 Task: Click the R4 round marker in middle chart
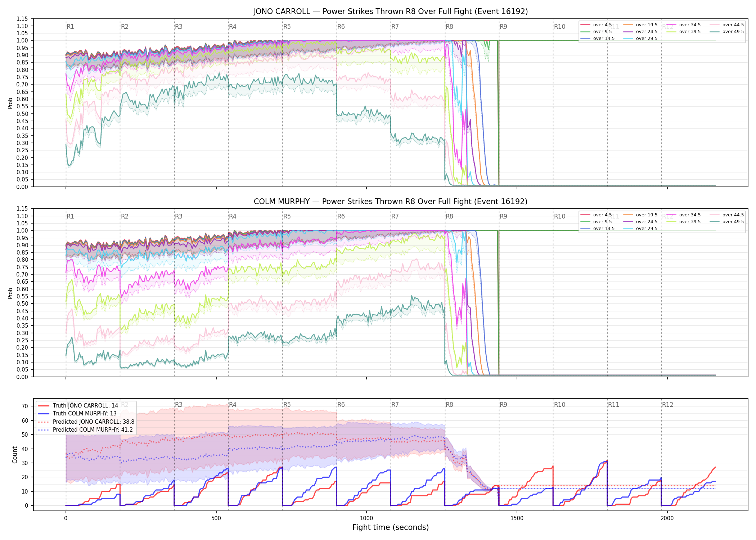[x=233, y=216]
